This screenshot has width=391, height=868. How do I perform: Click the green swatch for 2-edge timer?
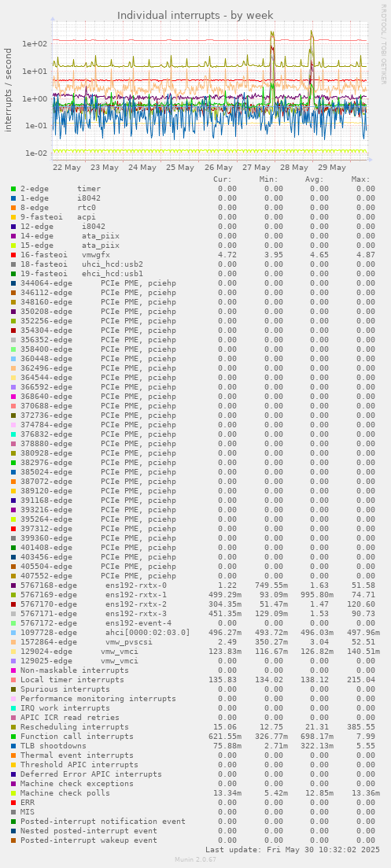pyautogui.click(x=13, y=189)
